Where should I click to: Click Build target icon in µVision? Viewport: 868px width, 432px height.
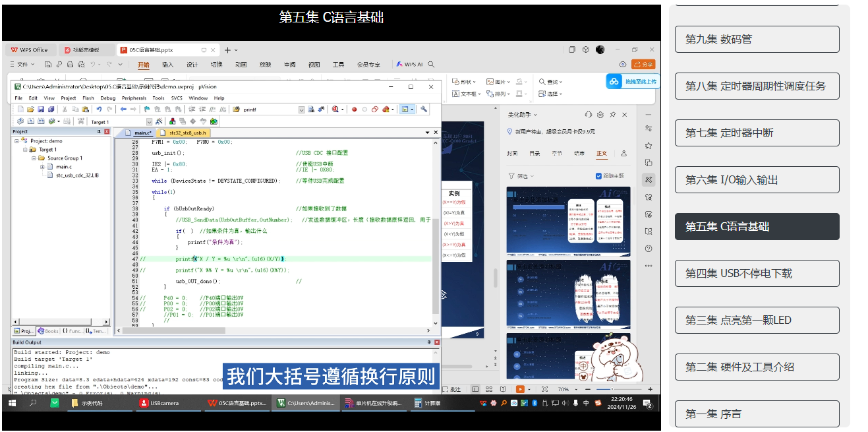31,122
